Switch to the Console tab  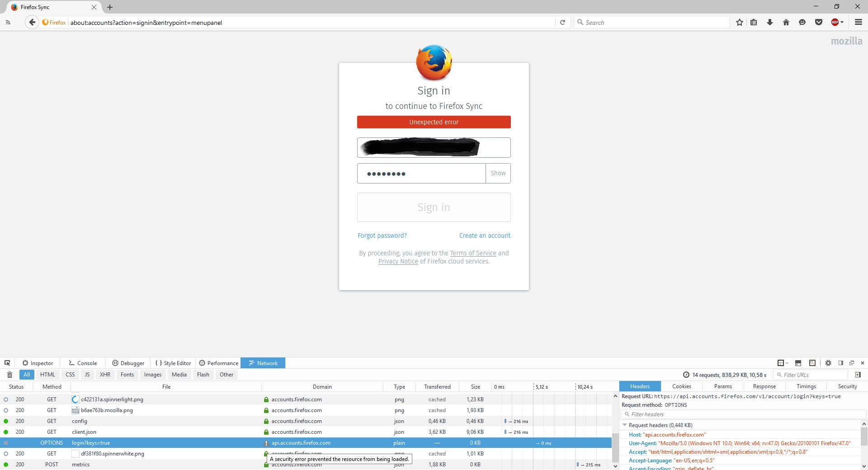83,363
